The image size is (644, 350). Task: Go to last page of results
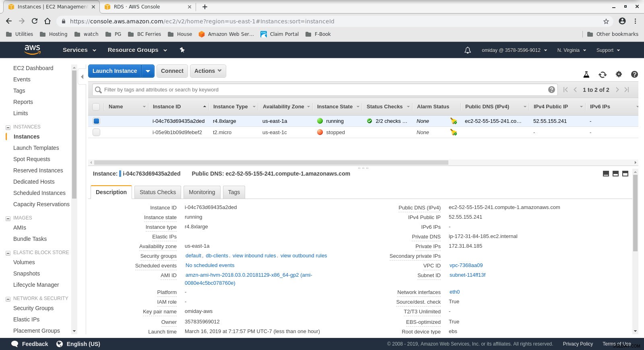(x=627, y=90)
